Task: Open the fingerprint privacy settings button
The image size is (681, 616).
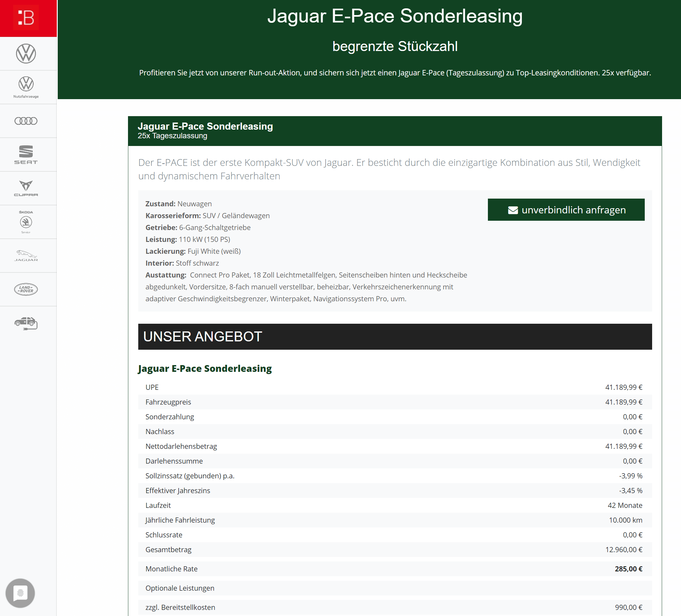Action: (20, 593)
